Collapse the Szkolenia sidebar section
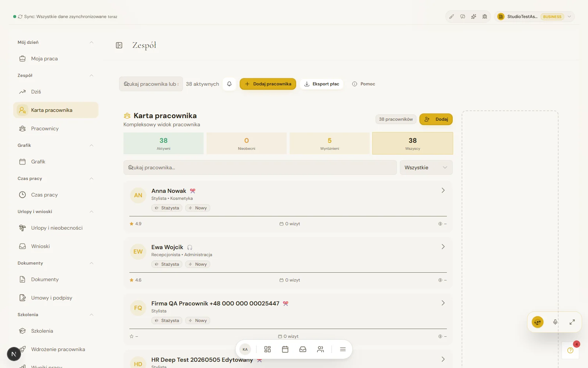Image resolution: width=588 pixels, height=368 pixels. [92, 315]
